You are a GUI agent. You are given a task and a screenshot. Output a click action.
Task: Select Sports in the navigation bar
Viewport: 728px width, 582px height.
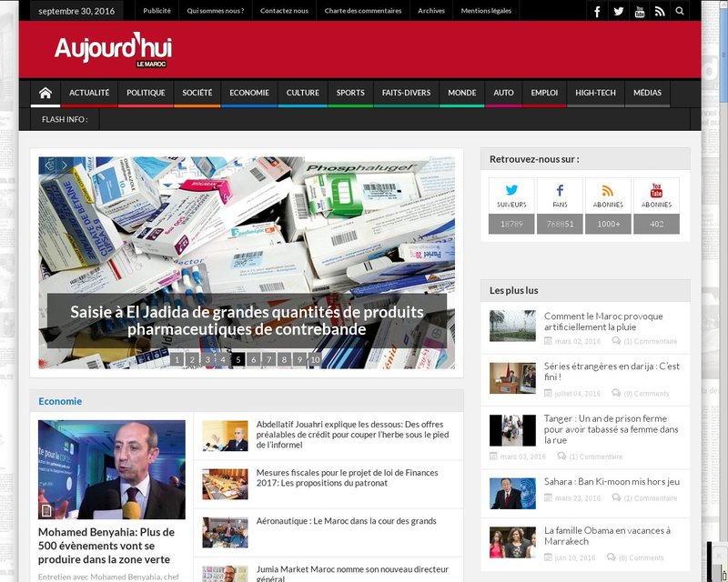[x=350, y=93]
